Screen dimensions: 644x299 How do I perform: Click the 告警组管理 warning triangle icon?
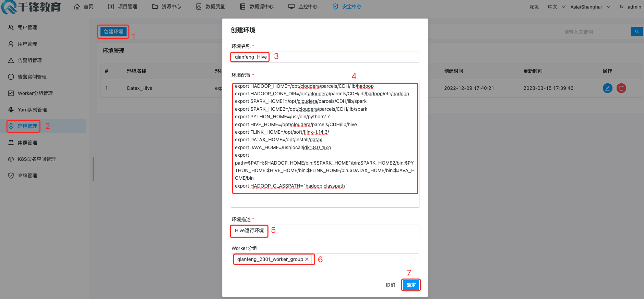11,60
